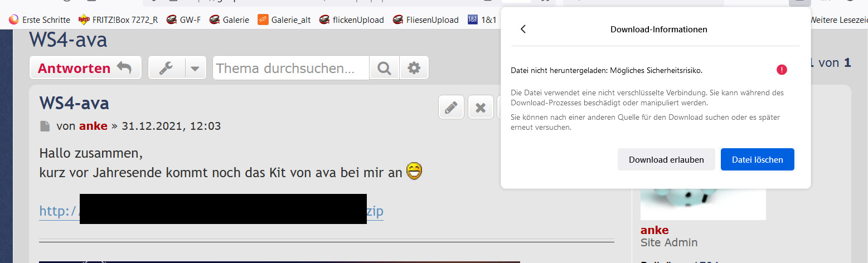Delete the post with the X icon
This screenshot has width=868, height=263.
pyautogui.click(x=481, y=107)
